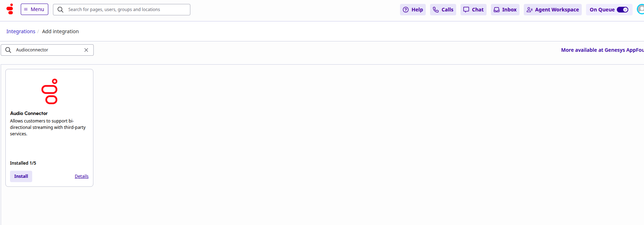Click the Add integration breadcrumb text
The width and height of the screenshot is (644, 225).
[x=60, y=31]
